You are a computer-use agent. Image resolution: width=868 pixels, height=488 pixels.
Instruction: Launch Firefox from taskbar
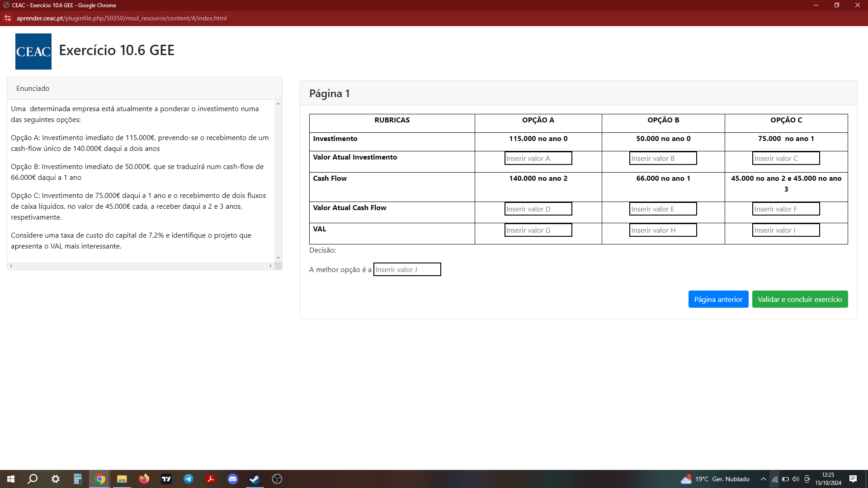pyautogui.click(x=144, y=479)
